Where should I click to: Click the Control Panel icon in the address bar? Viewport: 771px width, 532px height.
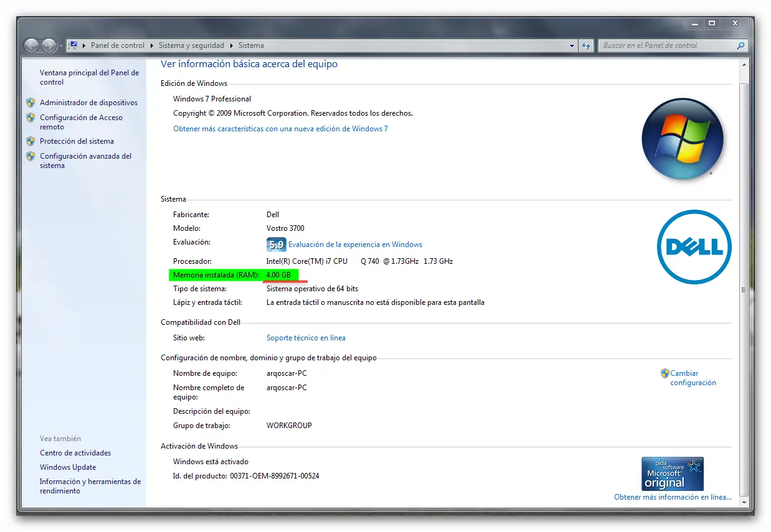pos(73,45)
